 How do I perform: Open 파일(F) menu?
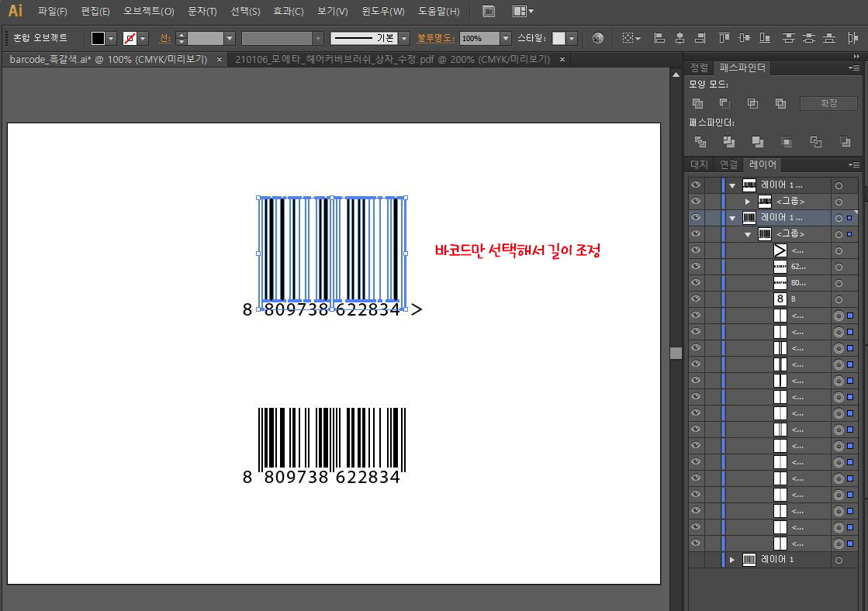[x=53, y=11]
